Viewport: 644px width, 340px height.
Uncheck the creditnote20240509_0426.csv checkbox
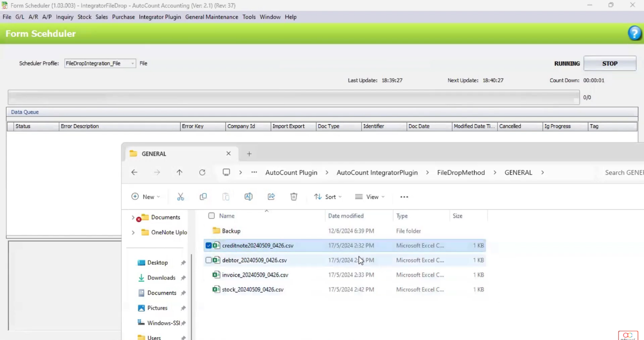[x=208, y=245]
